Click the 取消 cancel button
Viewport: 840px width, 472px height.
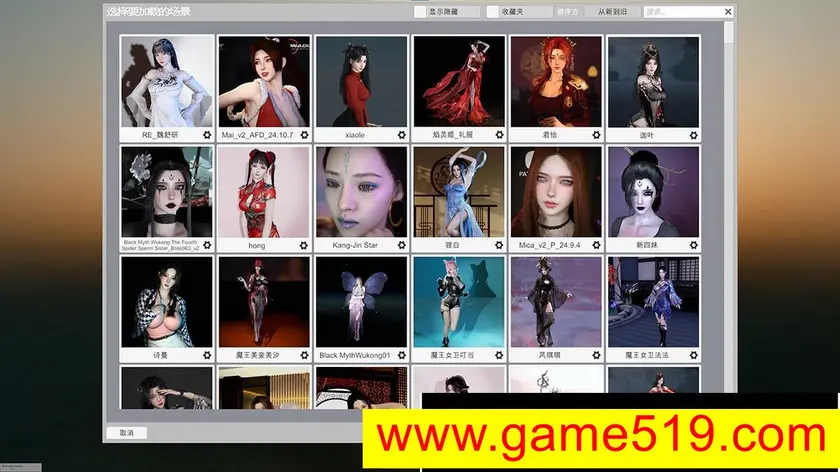pyautogui.click(x=127, y=433)
